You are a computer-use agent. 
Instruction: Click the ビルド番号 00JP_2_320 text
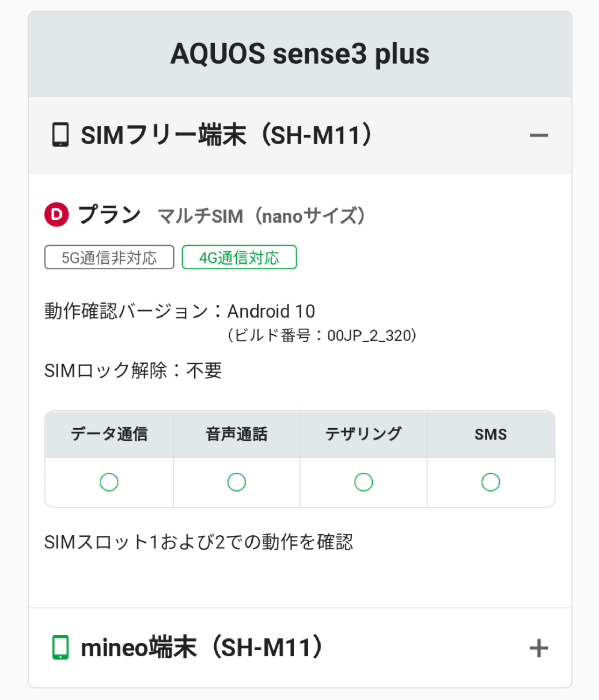322,336
